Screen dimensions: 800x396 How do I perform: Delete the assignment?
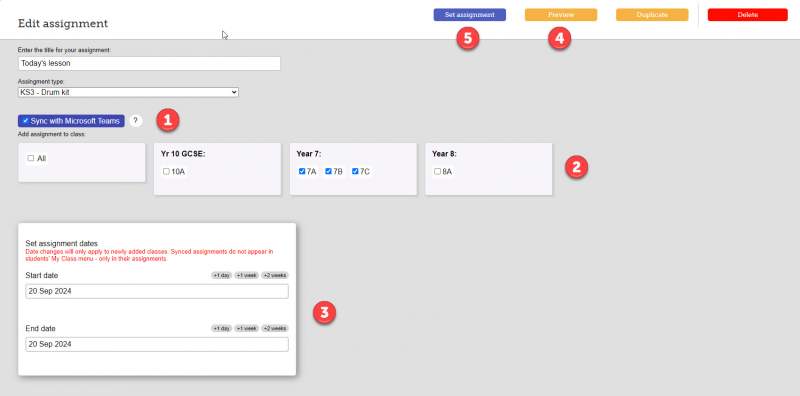tap(747, 15)
